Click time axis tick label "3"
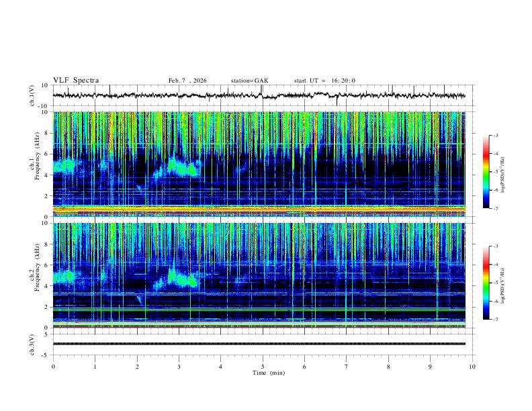The image size is (532, 411). tap(179, 367)
